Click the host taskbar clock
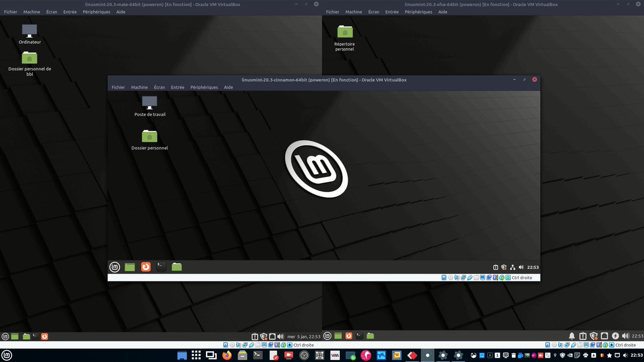The height and width of the screenshot is (362, 644). (636, 355)
